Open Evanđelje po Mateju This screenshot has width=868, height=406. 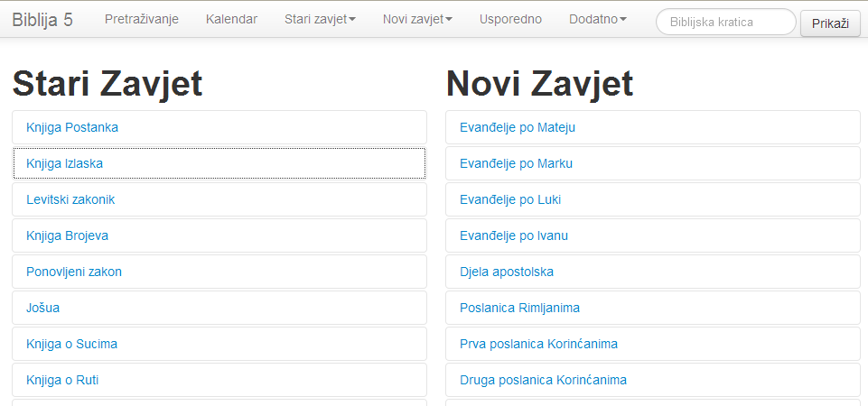pos(518,127)
